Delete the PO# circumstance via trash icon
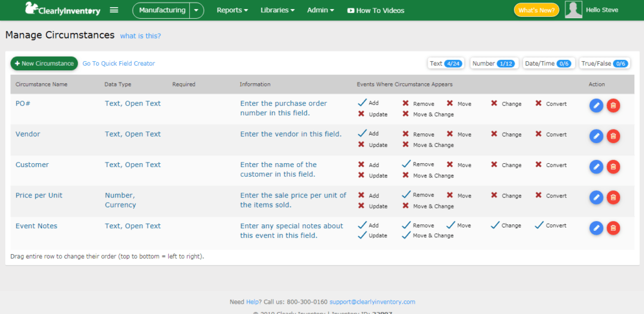Image resolution: width=644 pixels, height=314 pixels. click(613, 106)
